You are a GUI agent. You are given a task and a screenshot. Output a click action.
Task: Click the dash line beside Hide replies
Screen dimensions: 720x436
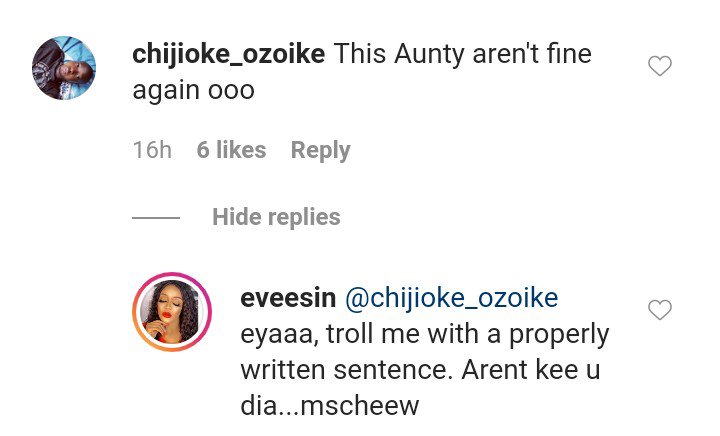coord(156,218)
